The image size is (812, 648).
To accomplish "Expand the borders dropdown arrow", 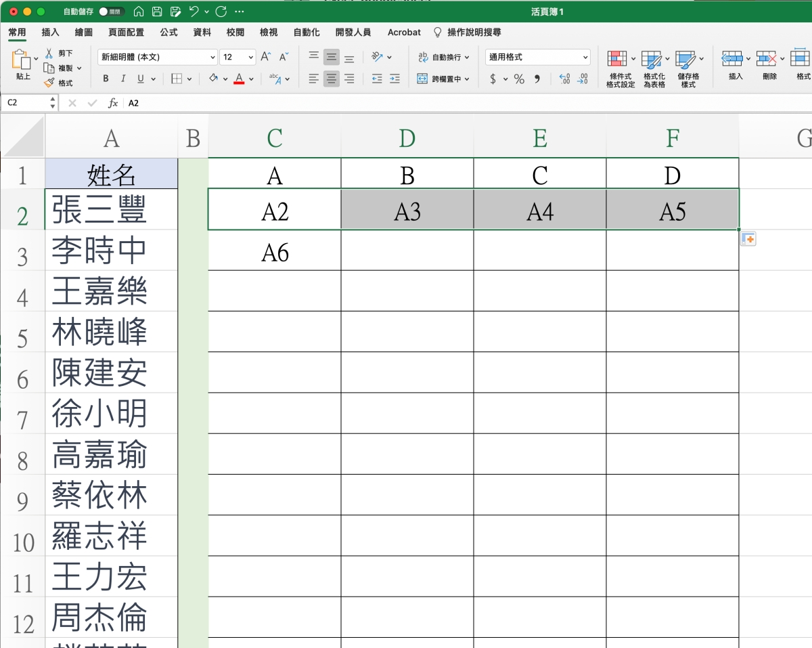I will coord(189,79).
